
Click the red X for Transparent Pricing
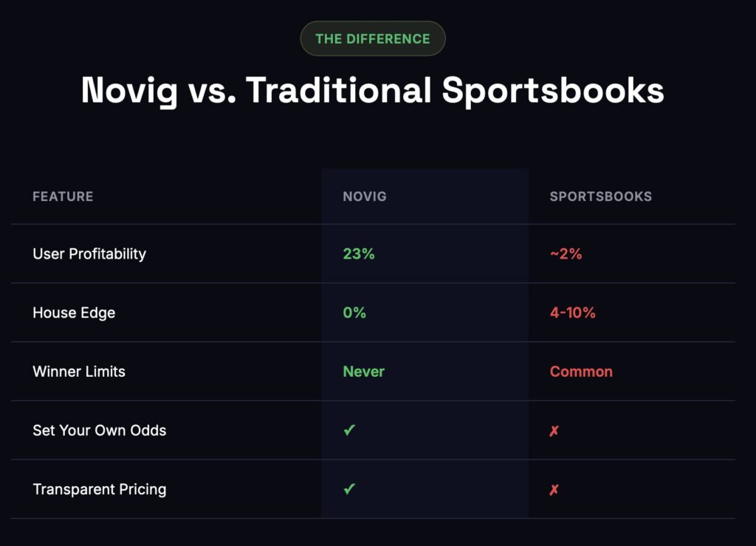pyautogui.click(x=554, y=490)
